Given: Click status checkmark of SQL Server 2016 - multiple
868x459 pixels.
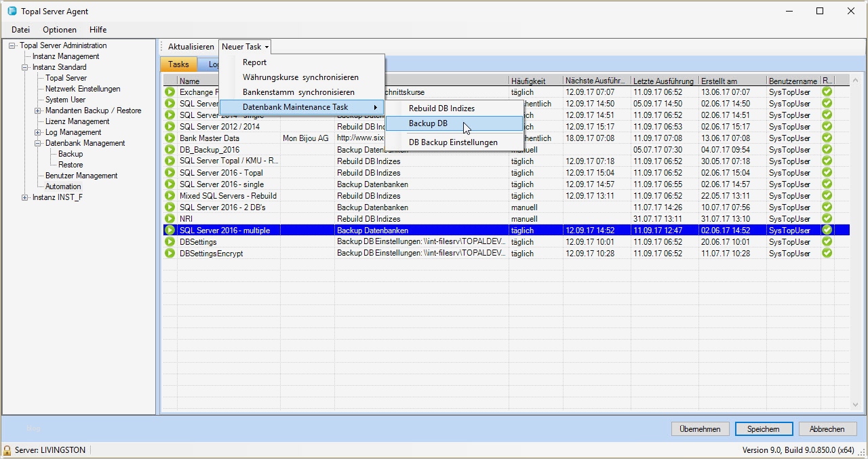Looking at the screenshot, I should pos(827,231).
